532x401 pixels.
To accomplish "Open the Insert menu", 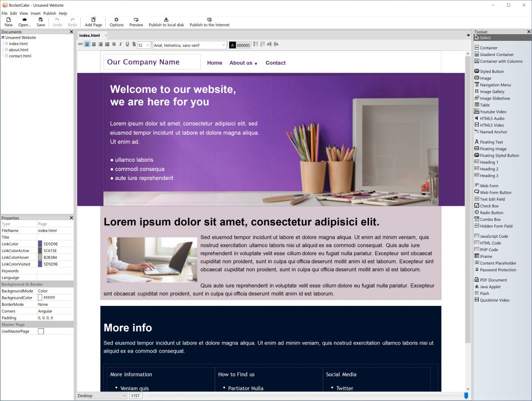I will pyautogui.click(x=36, y=13).
